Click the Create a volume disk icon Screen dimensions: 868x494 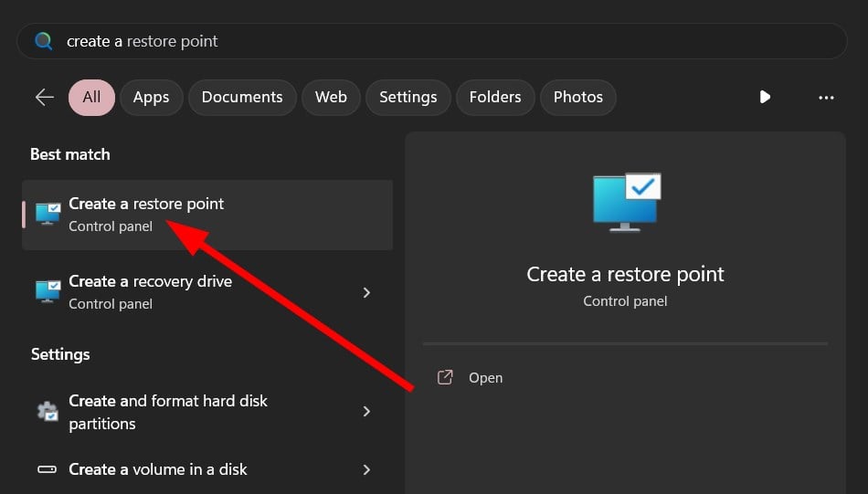(48, 469)
